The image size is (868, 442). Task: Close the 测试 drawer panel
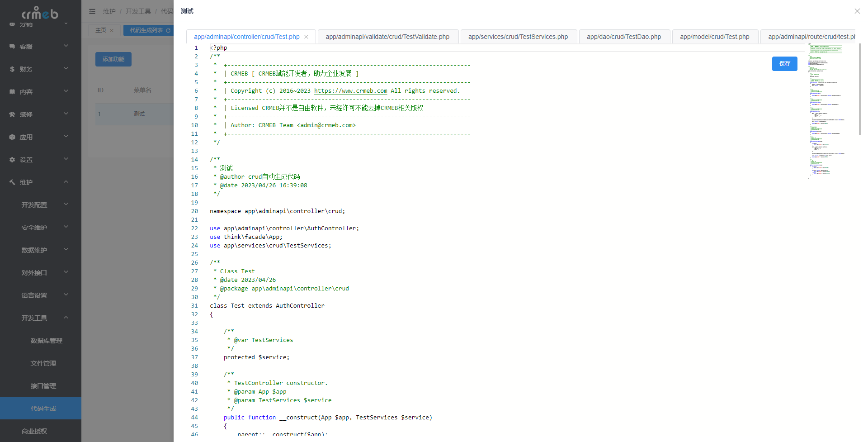tap(857, 11)
